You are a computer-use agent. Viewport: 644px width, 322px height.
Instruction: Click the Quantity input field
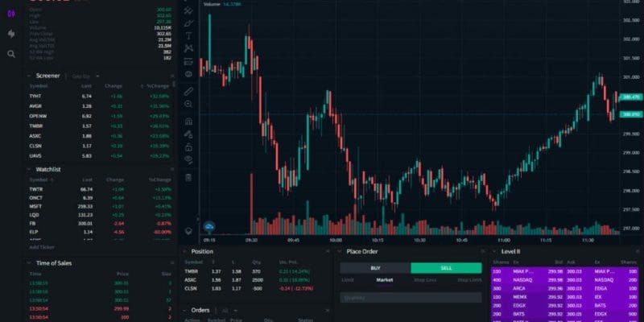click(x=411, y=297)
